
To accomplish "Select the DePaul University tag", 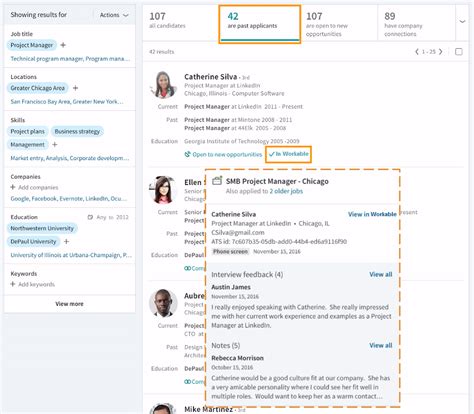I will 33,241.
